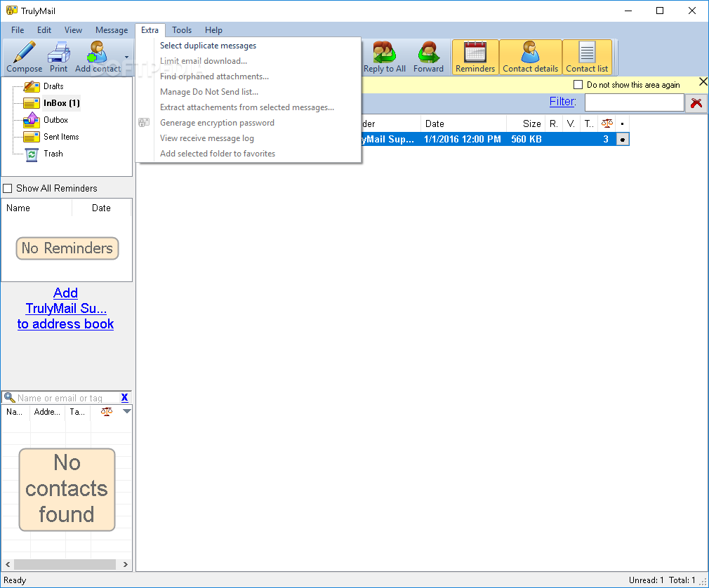Click the Outbox folder icon
709x588 pixels.
(32, 120)
